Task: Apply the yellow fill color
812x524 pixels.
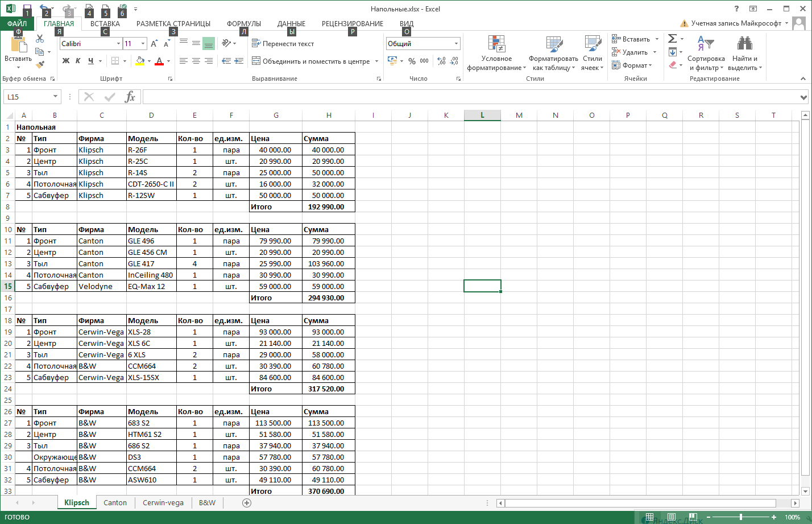Action: [140, 61]
